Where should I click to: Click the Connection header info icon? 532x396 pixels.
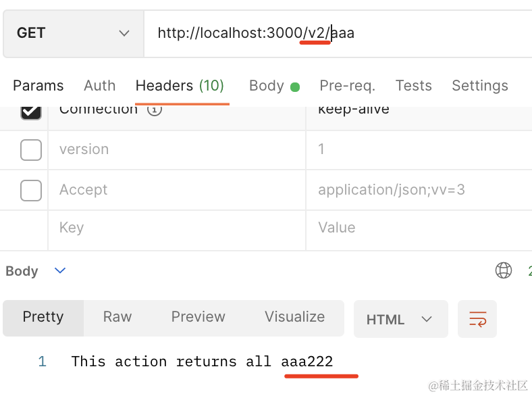click(155, 109)
